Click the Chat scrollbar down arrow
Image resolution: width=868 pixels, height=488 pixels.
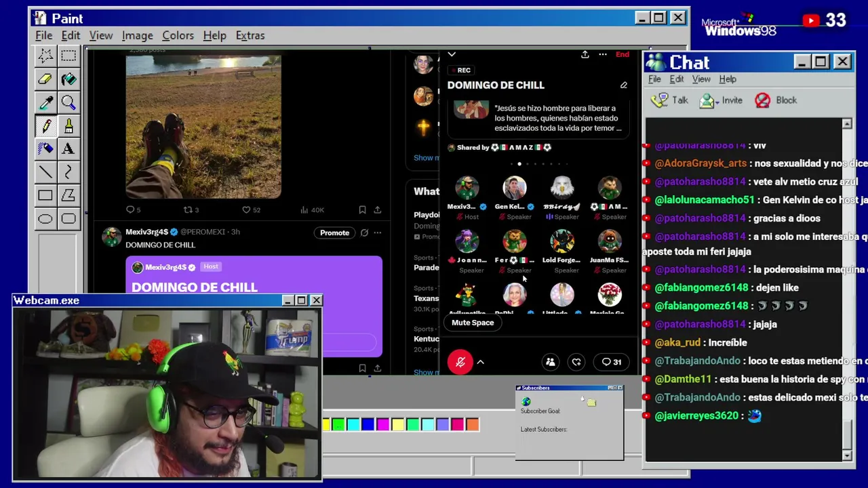click(847, 456)
